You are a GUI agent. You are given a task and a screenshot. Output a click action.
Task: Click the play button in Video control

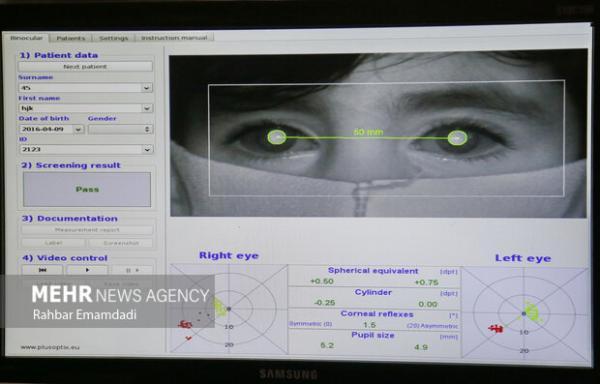tap(87, 270)
